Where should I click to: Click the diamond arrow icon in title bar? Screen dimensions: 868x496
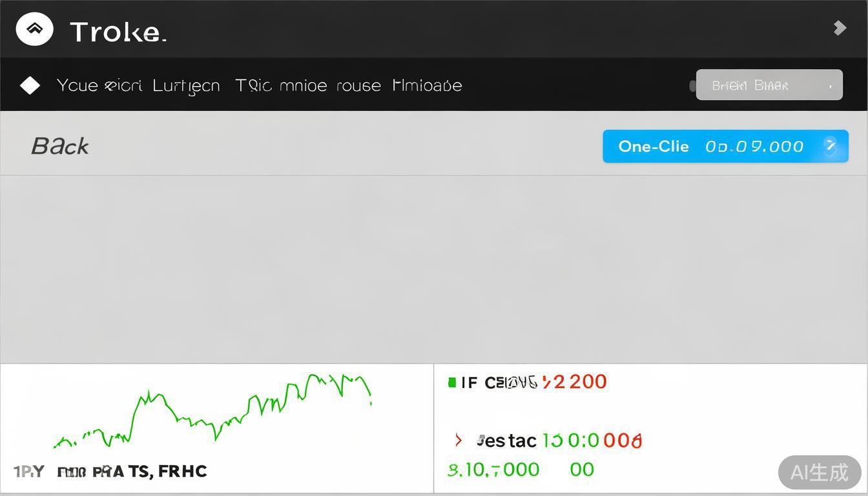coord(839,28)
